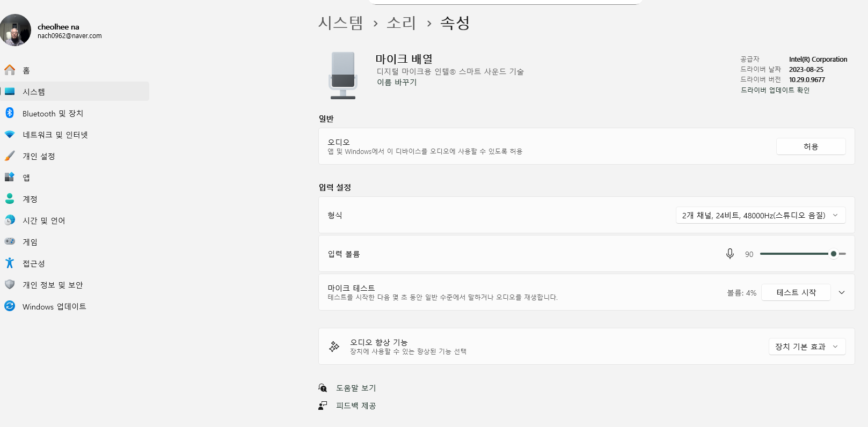Select the 개인 설정 paintbrush icon
The height and width of the screenshot is (427, 868).
(10, 156)
